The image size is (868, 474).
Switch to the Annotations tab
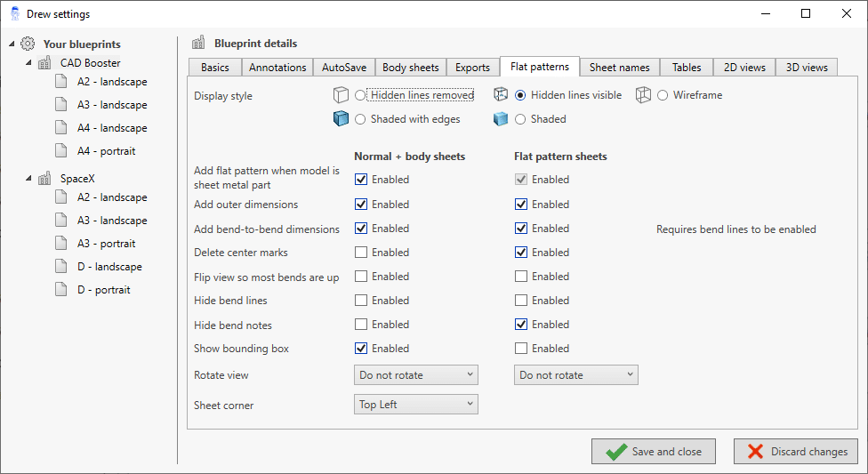(277, 68)
